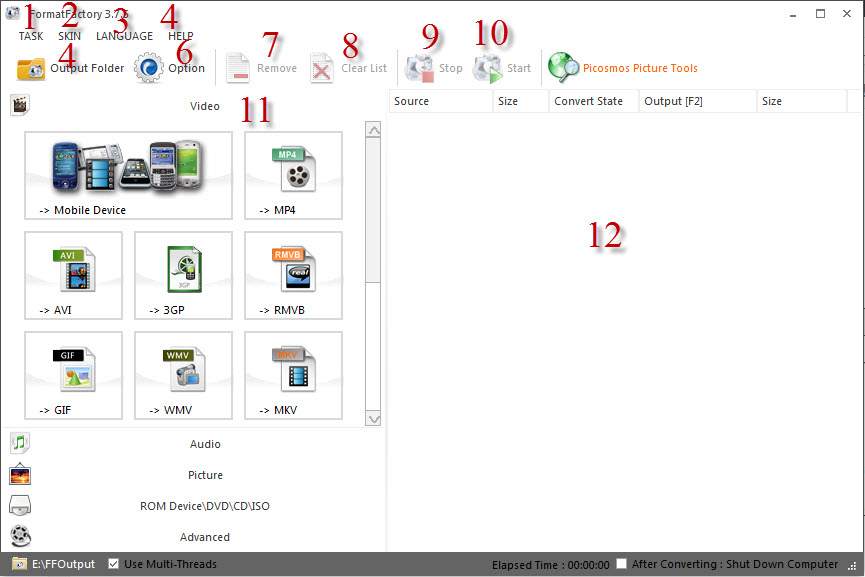
Task: Click the E:\FFOutput folder icon in status bar
Action: pyautogui.click(x=19, y=564)
